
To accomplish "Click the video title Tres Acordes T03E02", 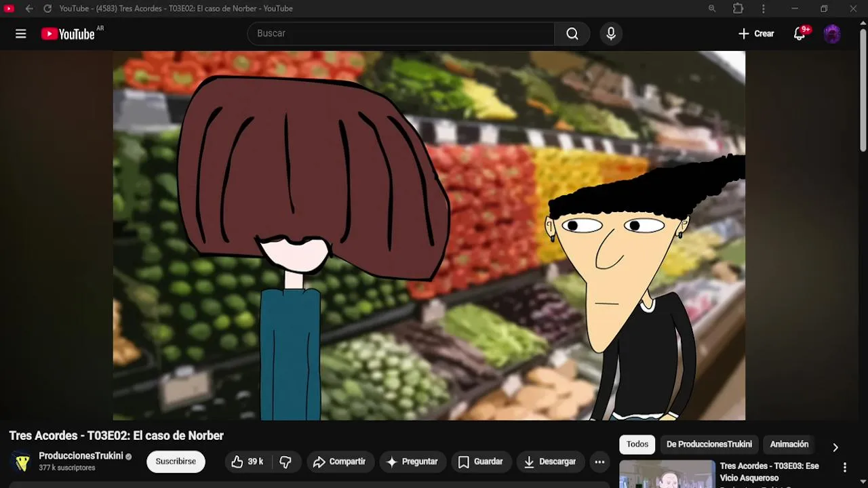I will 116,436.
